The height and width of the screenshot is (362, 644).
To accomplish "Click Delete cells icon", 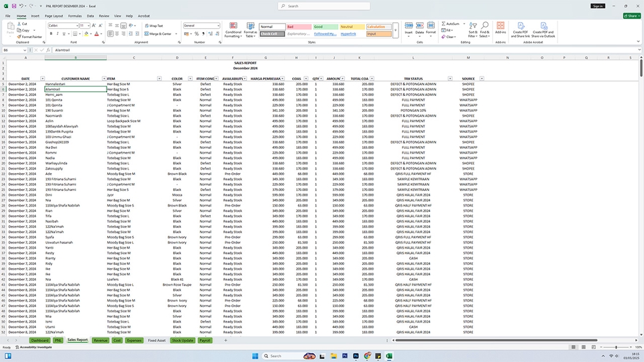I will pyautogui.click(x=420, y=26).
